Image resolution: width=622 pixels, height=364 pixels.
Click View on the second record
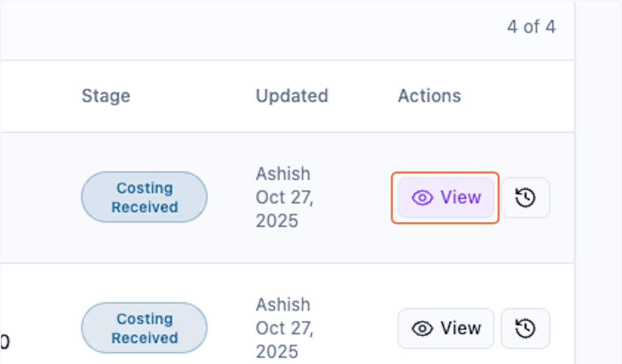point(446,328)
